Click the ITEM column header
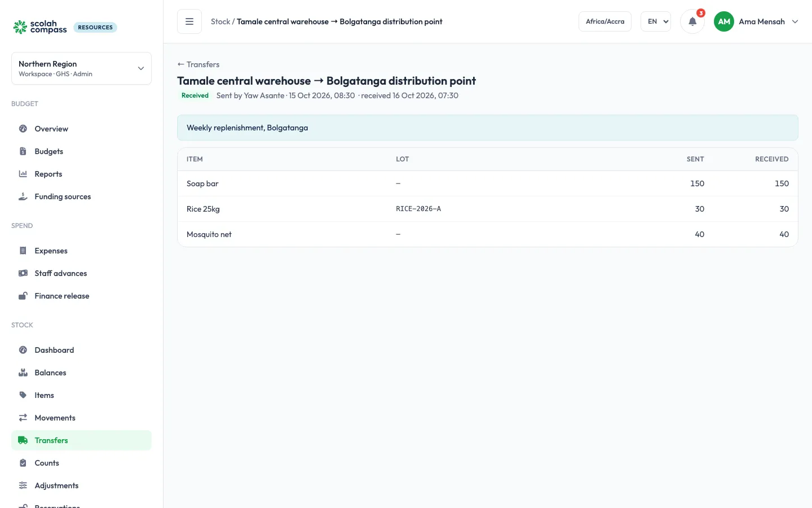 click(x=195, y=159)
